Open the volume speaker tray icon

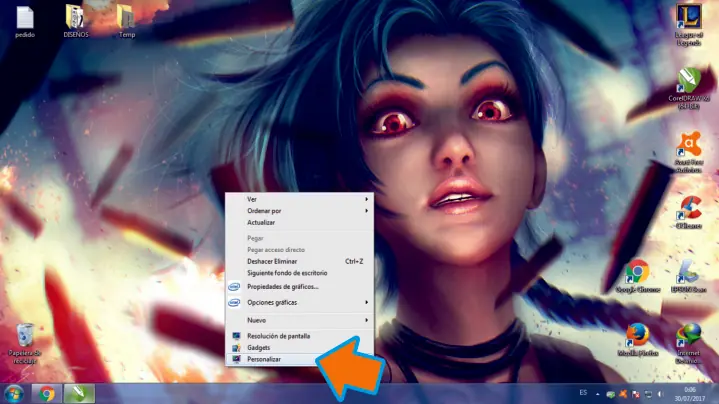pos(660,394)
